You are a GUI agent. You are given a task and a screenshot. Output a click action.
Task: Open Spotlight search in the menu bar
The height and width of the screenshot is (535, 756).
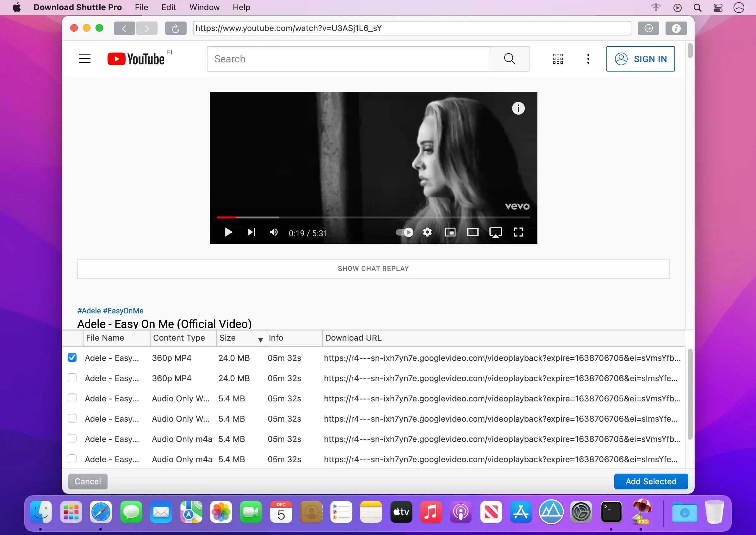pyautogui.click(x=697, y=7)
